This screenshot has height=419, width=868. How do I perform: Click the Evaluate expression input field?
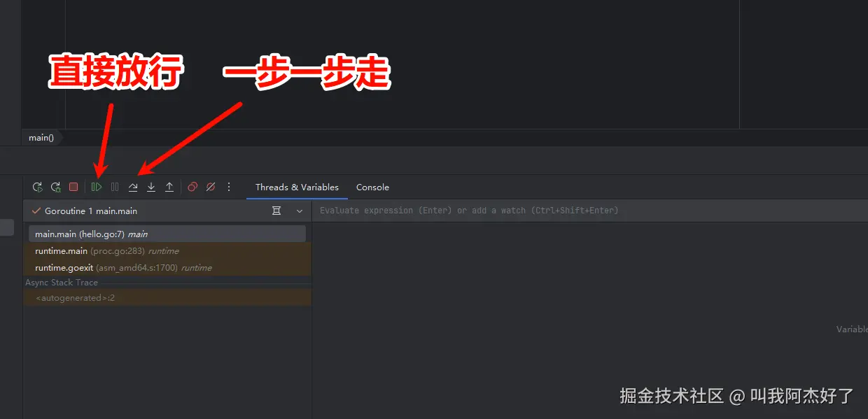click(x=589, y=211)
